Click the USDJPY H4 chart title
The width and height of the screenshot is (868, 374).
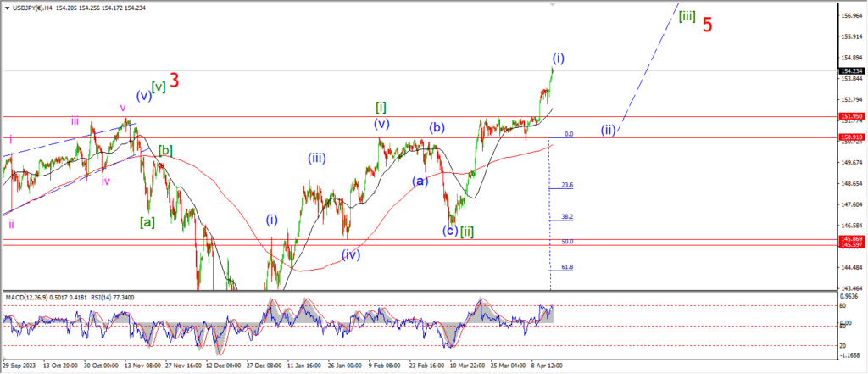point(27,5)
